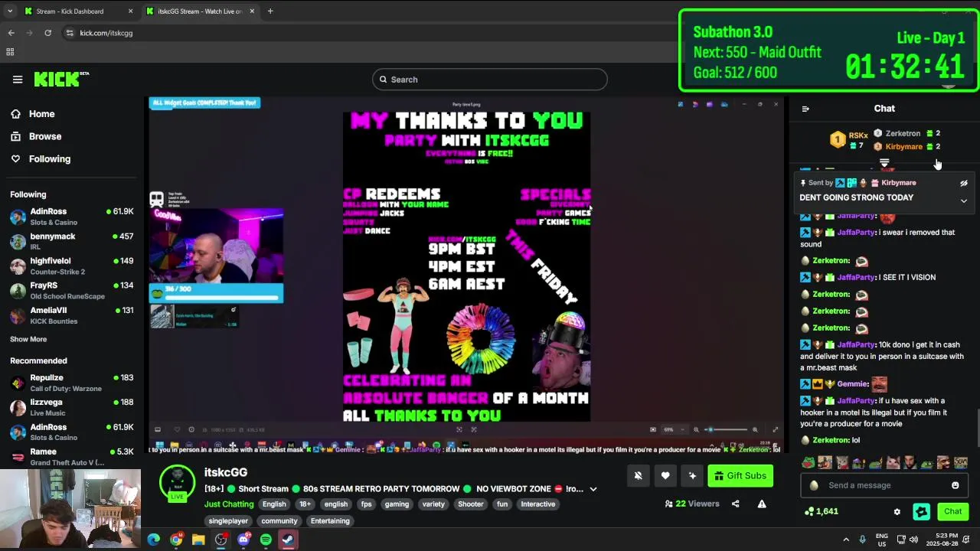
Task: Hide the pinned message
Action: pyautogui.click(x=964, y=184)
